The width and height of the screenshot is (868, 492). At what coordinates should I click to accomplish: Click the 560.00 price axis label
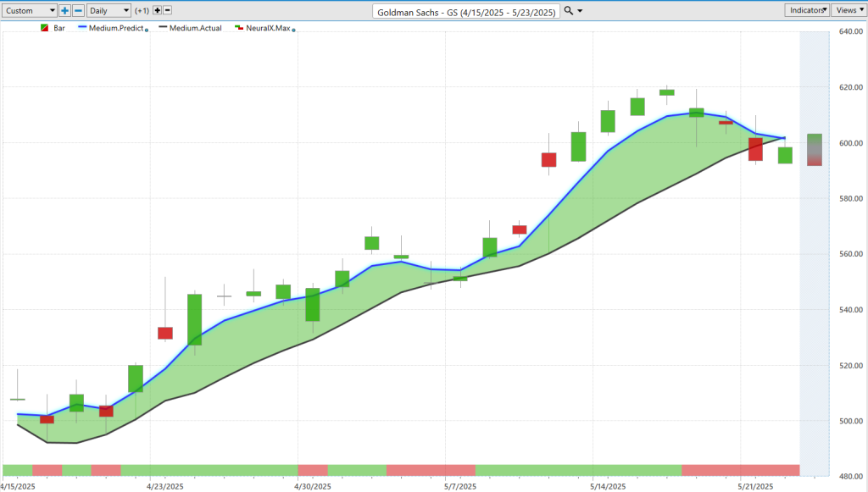(x=850, y=254)
